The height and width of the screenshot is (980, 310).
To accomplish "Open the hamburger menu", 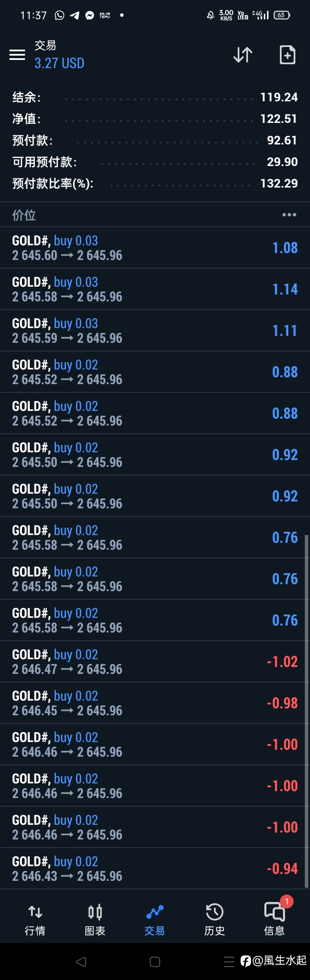I will (x=17, y=55).
